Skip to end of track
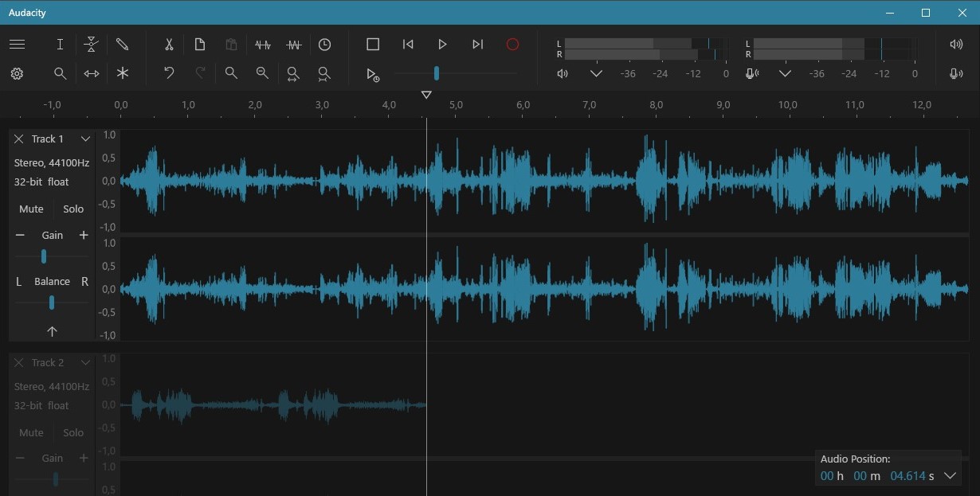 coord(477,45)
